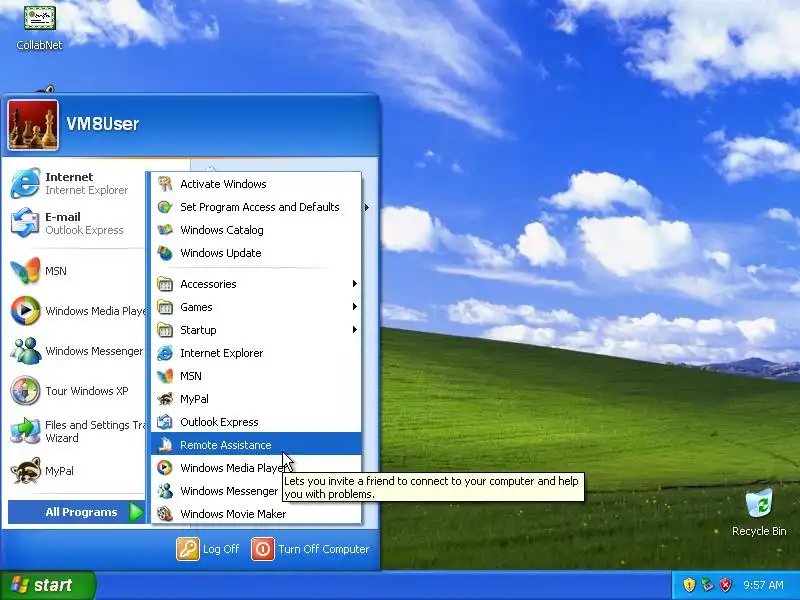Click Windows Catalog icon

[x=165, y=230]
